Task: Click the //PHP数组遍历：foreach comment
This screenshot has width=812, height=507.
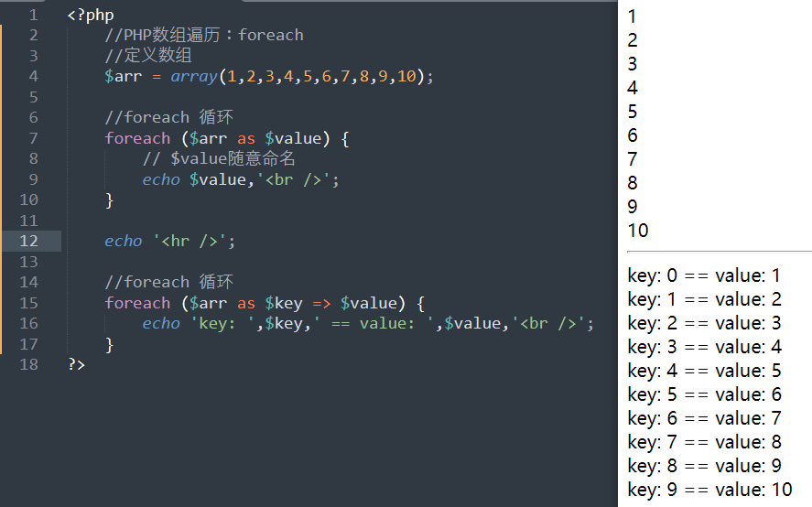Action: click(x=204, y=35)
